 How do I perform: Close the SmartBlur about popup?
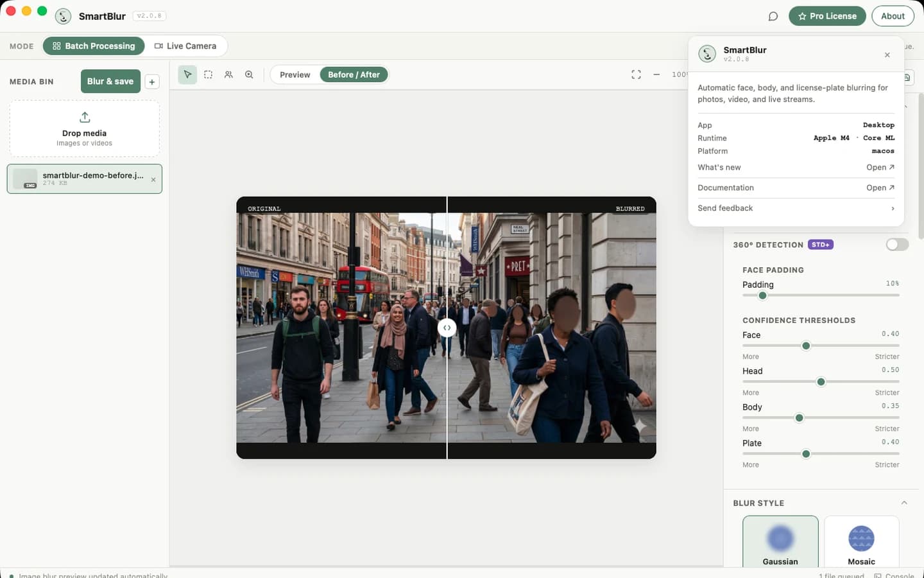(887, 55)
